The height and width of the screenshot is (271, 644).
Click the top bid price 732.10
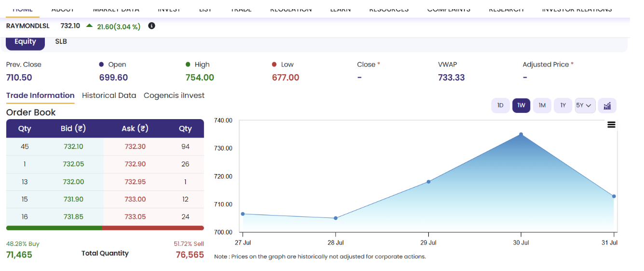(x=73, y=147)
